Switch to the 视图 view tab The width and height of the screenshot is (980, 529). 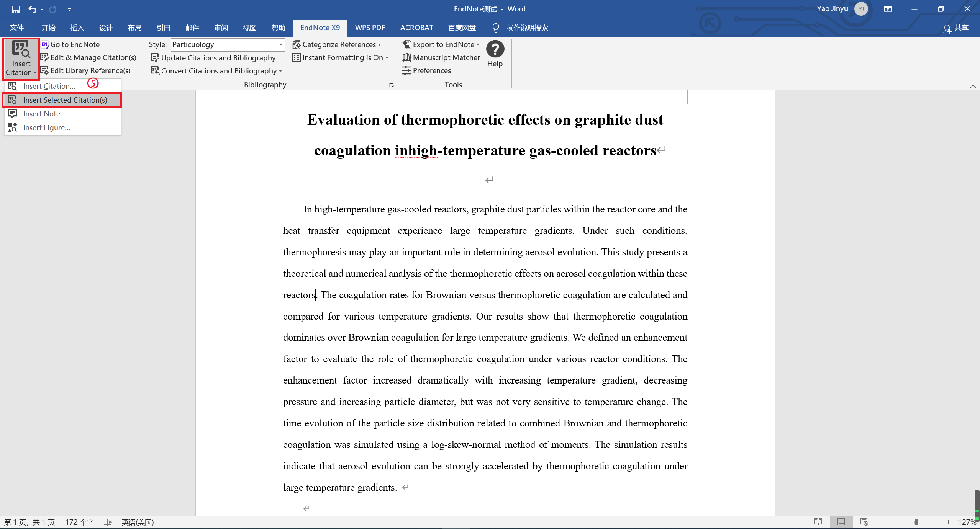tap(249, 28)
